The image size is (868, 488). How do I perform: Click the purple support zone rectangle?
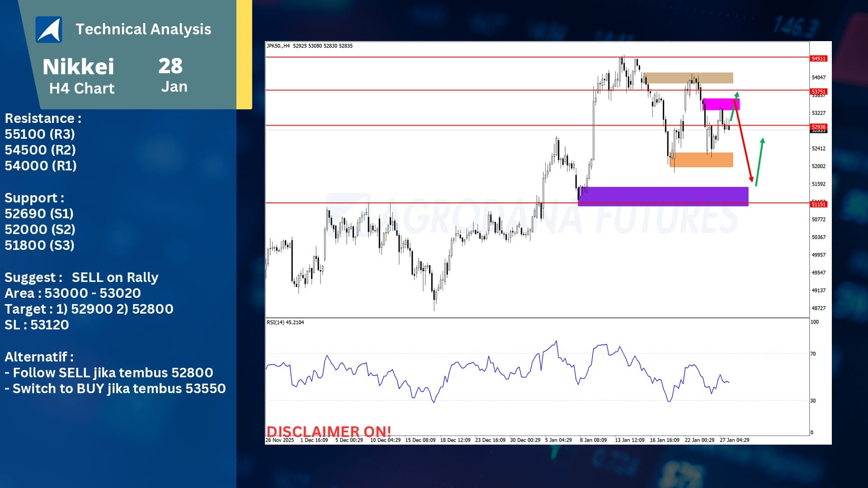[663, 196]
